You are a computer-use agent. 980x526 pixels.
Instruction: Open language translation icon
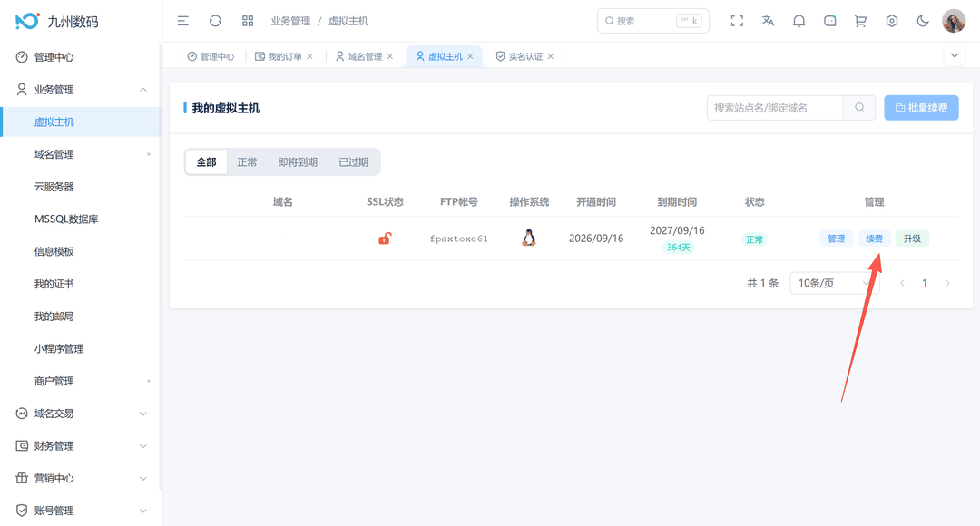769,21
